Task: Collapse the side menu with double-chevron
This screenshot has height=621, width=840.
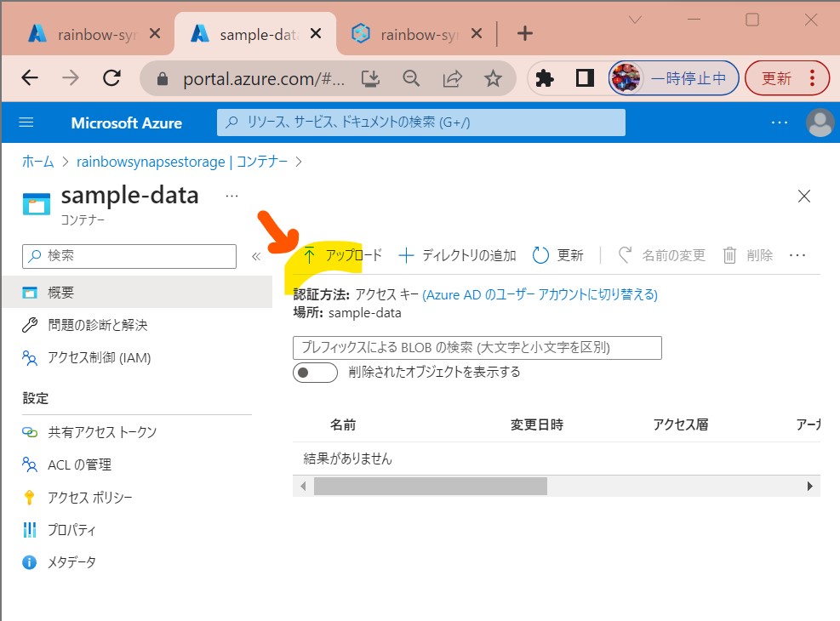Action: pos(256,256)
